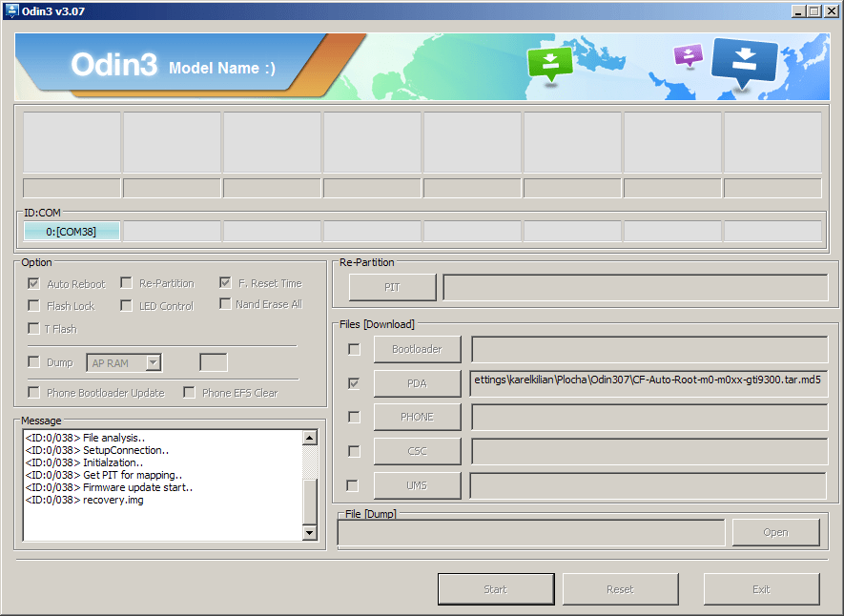The image size is (844, 616).
Task: Click the Bootloader file path field
Action: coord(649,349)
